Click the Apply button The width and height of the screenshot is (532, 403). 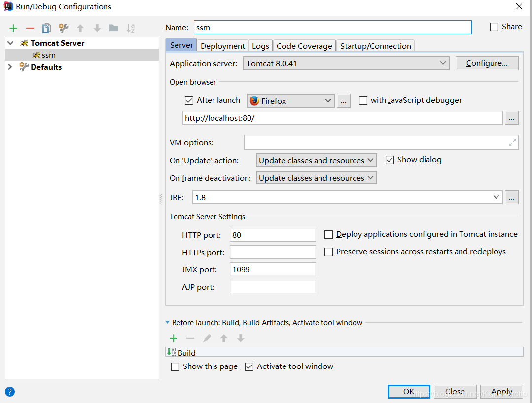click(501, 392)
